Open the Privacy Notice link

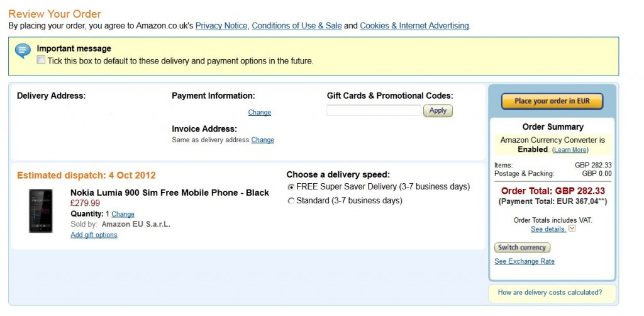[x=221, y=26]
